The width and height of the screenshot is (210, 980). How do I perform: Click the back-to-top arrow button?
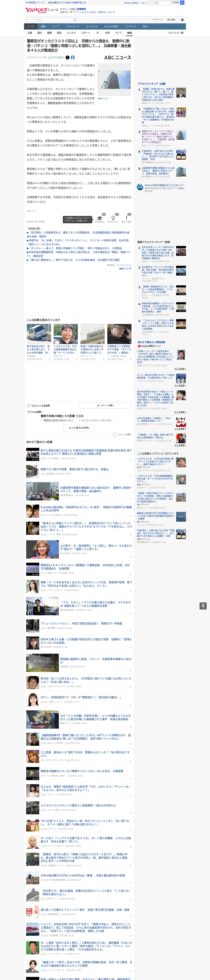click(203, 606)
